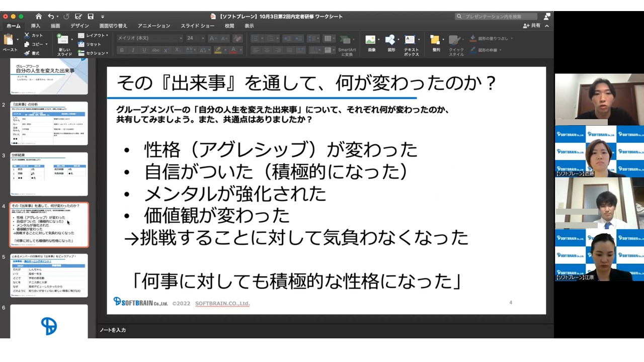Click the Undo arrow icon
The image size is (644, 362).
pyautogui.click(x=51, y=17)
